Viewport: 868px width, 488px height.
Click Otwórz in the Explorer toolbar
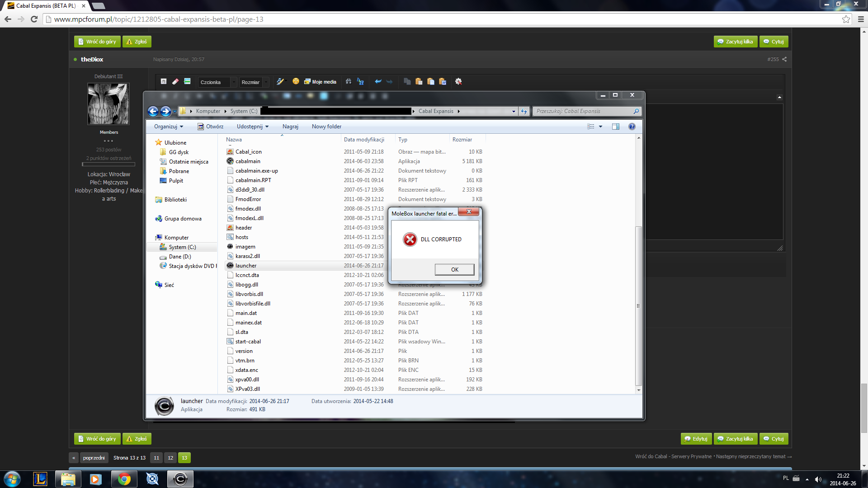pos(210,127)
